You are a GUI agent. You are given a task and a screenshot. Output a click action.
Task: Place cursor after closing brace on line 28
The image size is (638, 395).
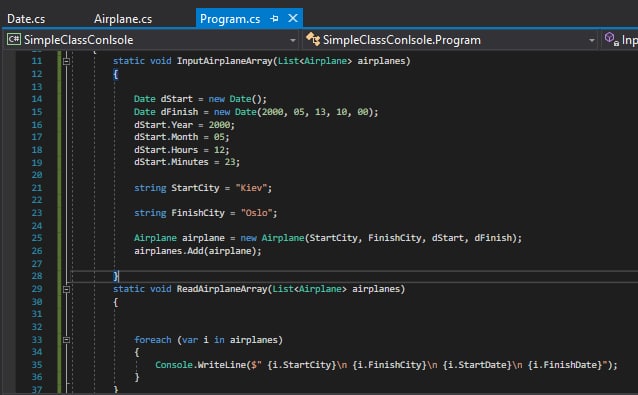coord(119,276)
